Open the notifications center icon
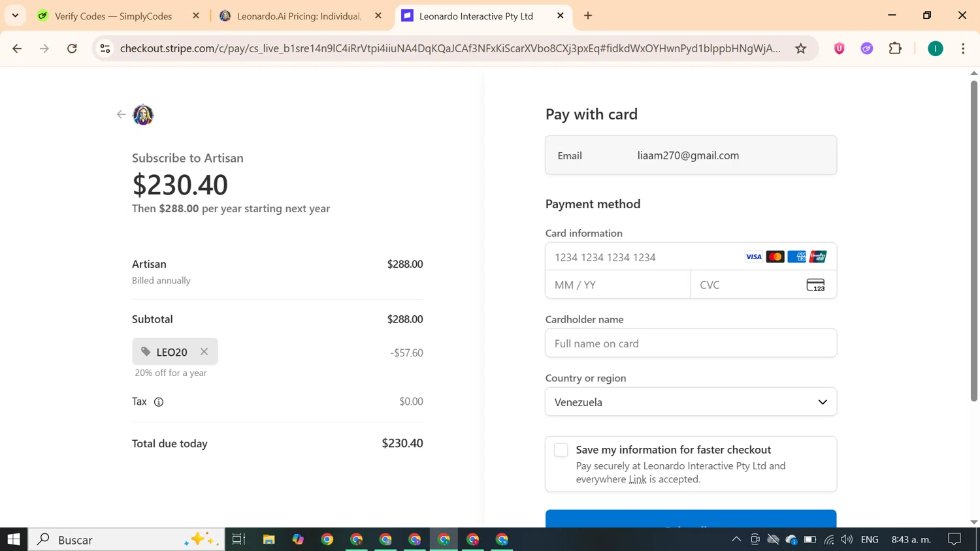980x551 pixels. (x=955, y=539)
